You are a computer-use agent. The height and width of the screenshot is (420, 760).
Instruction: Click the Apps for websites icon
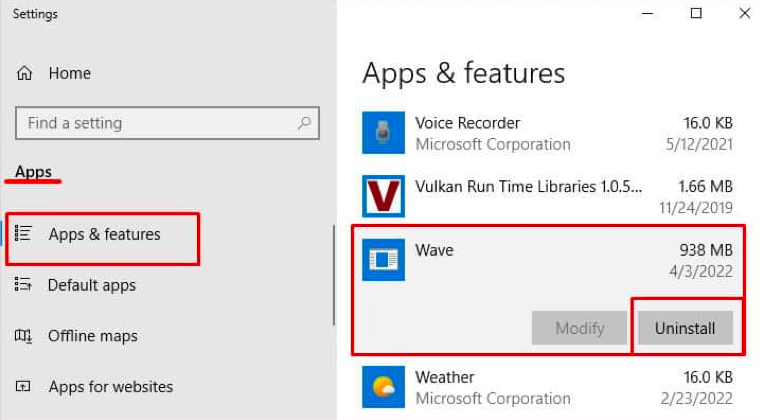click(x=24, y=386)
